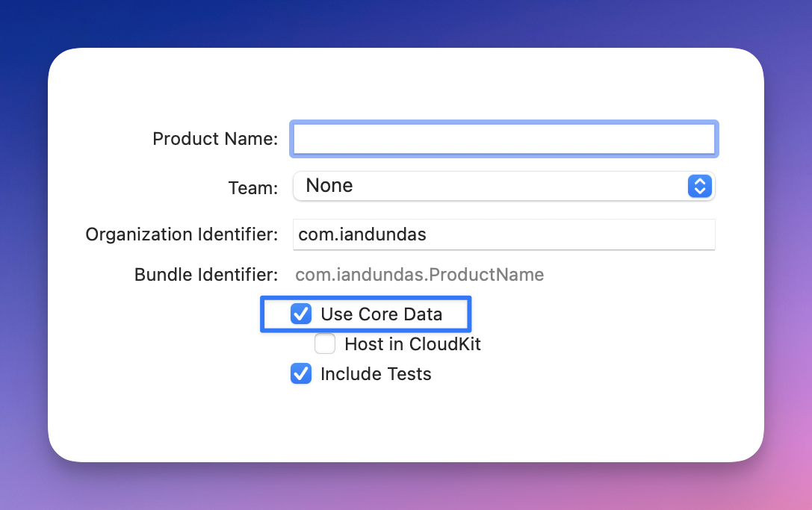Click the 'Team:' label
The image size is (812, 510).
253,188
